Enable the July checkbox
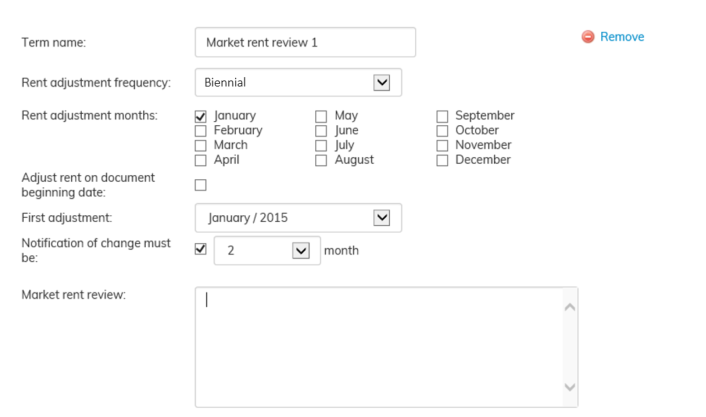 click(321, 145)
